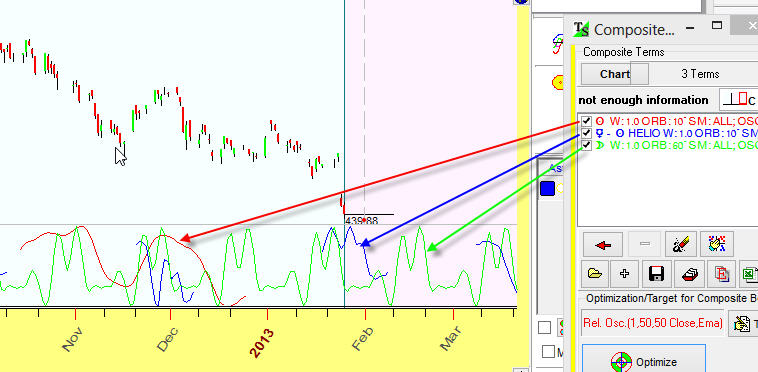Save composite with the floppy disk icon

[x=656, y=274]
